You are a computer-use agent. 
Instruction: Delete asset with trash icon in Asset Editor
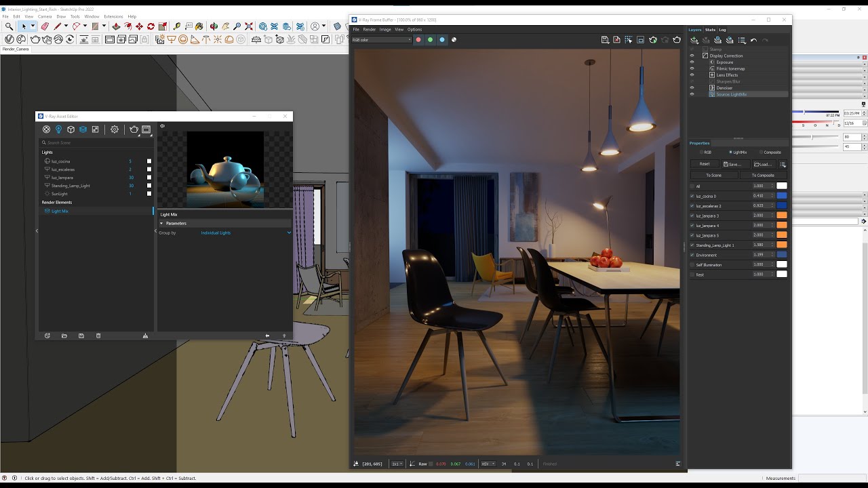coord(98,335)
